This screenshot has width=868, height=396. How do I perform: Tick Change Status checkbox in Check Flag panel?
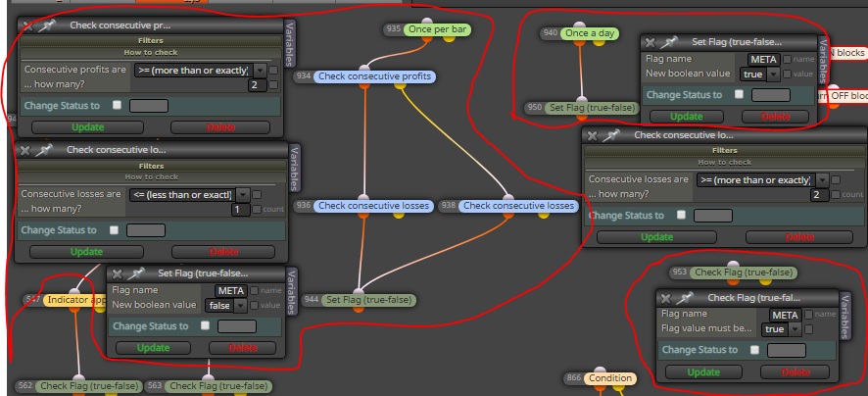point(754,350)
